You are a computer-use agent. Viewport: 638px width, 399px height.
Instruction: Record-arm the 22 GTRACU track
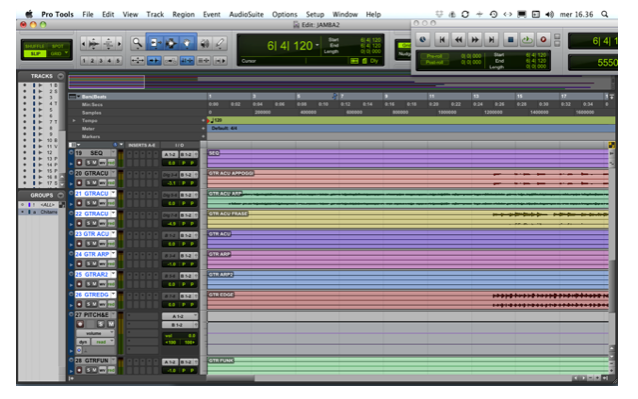coord(79,223)
